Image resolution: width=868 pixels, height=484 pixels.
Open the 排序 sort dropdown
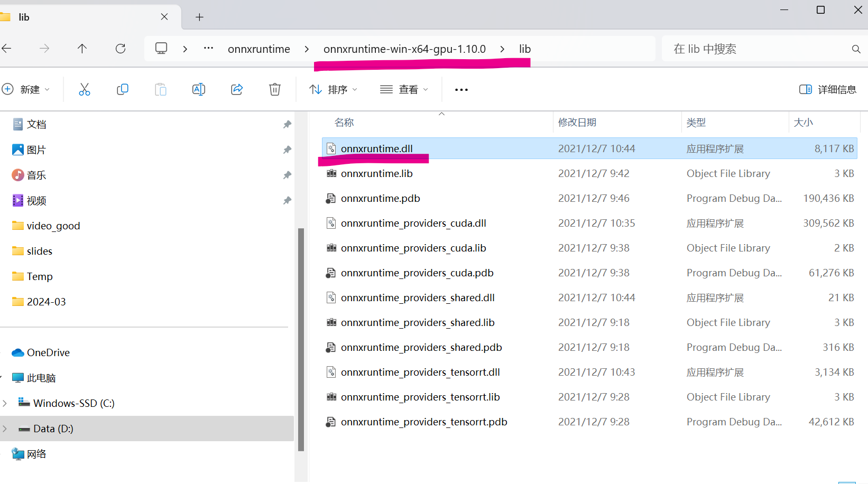point(333,89)
